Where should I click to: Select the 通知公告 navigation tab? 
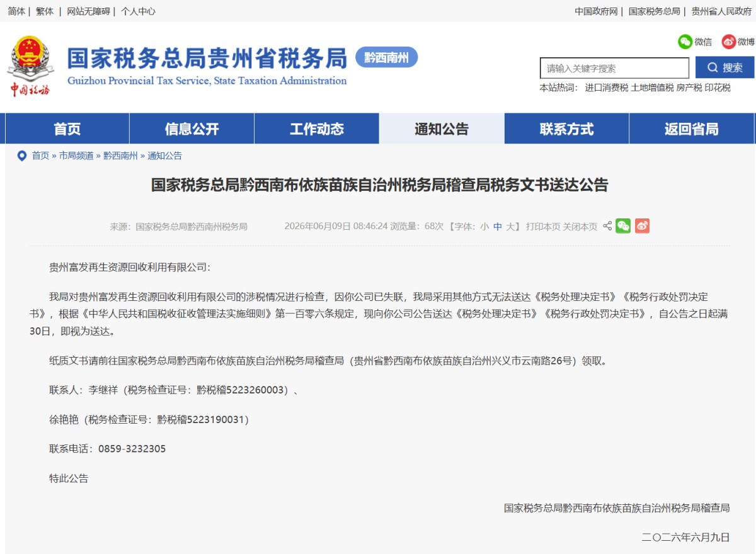tap(442, 129)
